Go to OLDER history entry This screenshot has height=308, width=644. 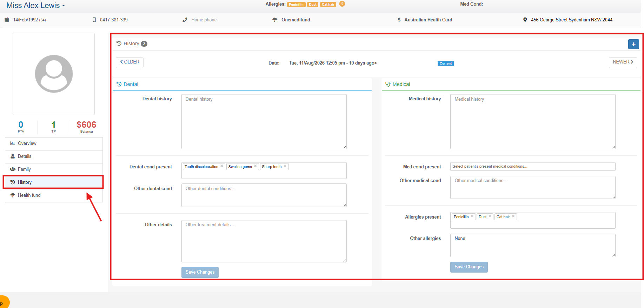(x=130, y=62)
